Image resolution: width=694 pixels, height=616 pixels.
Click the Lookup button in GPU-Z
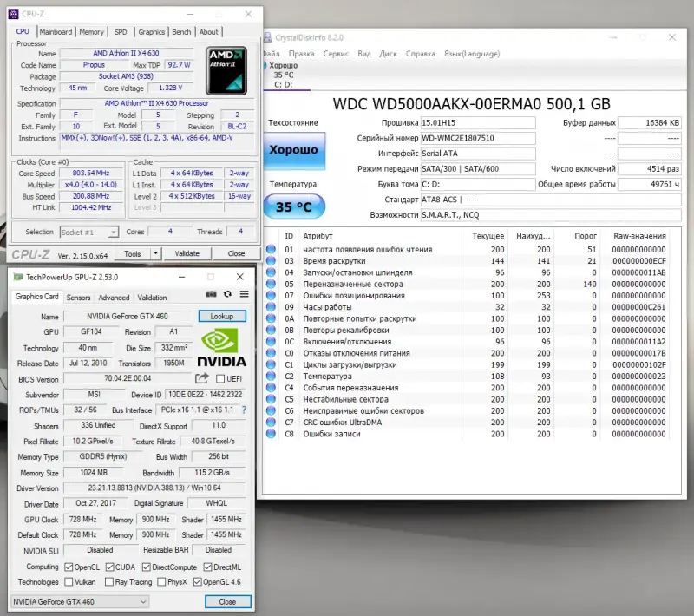coord(222,317)
